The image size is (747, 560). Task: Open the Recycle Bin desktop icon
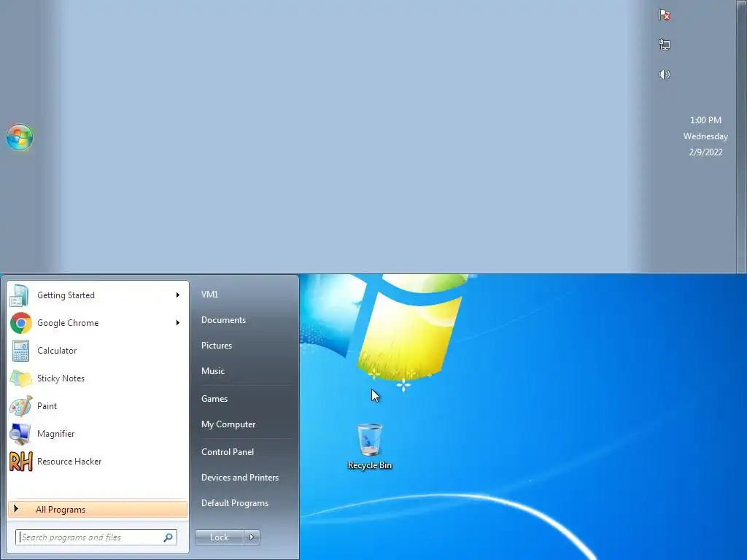369,439
